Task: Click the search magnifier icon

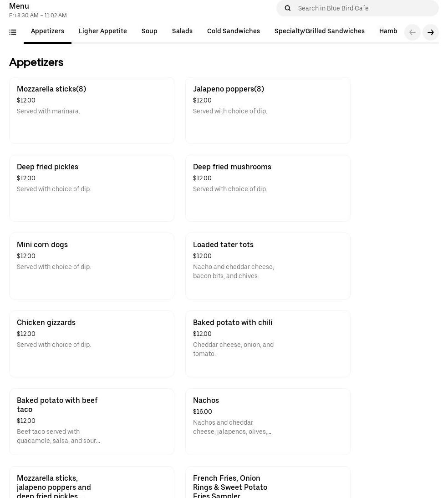Action: pyautogui.click(x=287, y=8)
